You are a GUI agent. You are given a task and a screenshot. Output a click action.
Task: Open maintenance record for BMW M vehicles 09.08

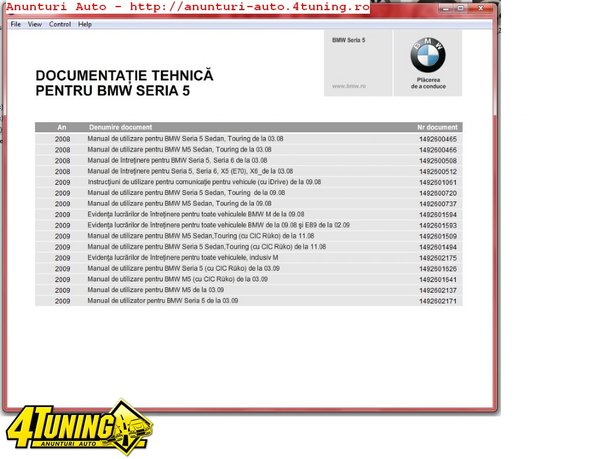(x=196, y=214)
